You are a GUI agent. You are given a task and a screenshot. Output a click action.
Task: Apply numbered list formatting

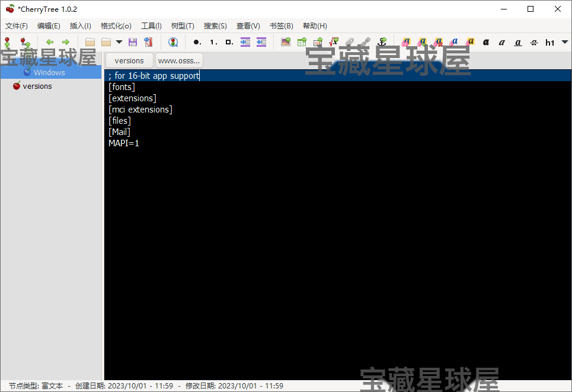click(213, 42)
